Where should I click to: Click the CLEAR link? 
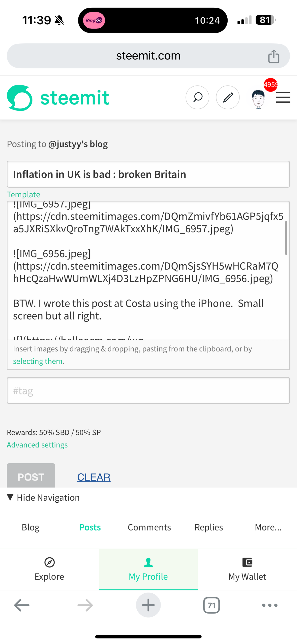94,477
